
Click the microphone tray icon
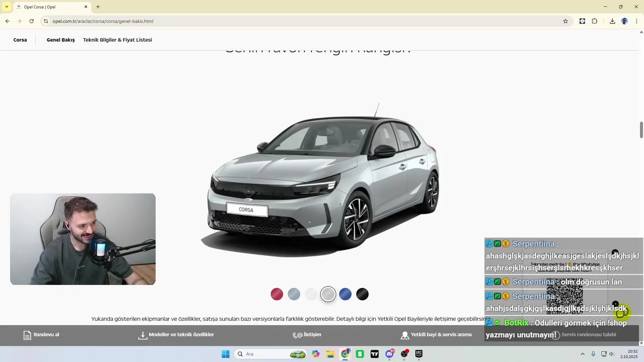point(594,354)
